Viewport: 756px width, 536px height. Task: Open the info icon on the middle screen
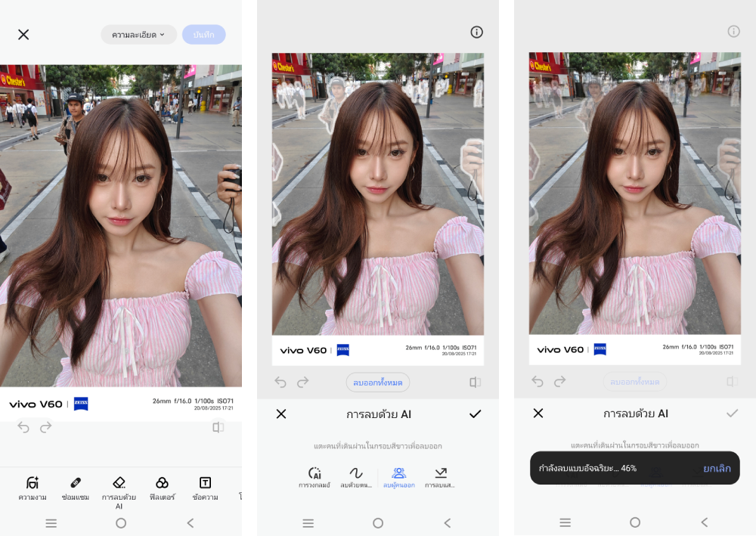(x=476, y=32)
